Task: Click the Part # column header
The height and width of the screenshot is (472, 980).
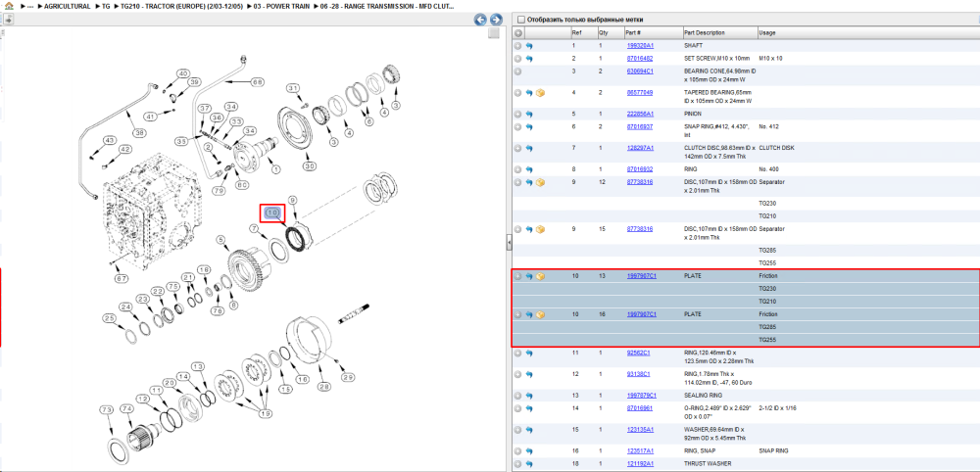Action: (632, 32)
